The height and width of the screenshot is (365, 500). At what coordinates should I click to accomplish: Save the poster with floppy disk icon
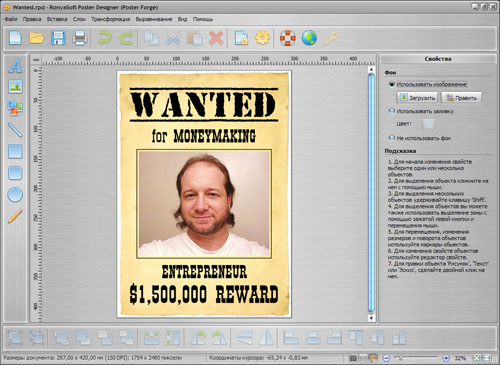pos(58,38)
